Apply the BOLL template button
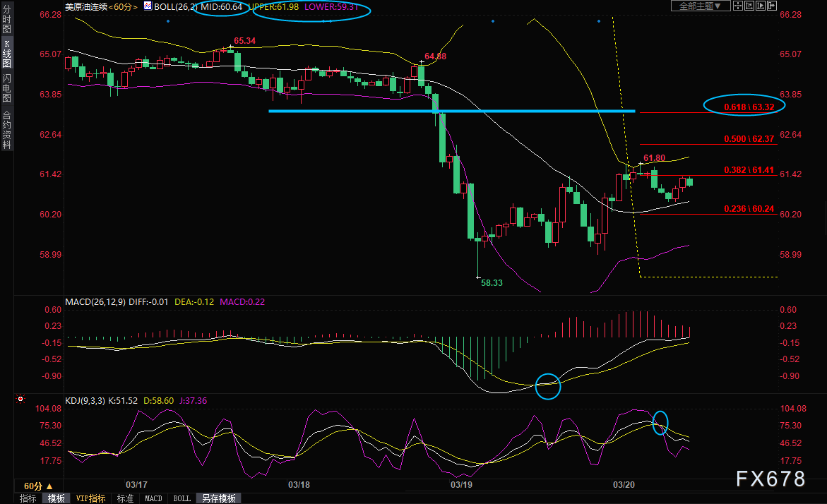 click(x=182, y=498)
